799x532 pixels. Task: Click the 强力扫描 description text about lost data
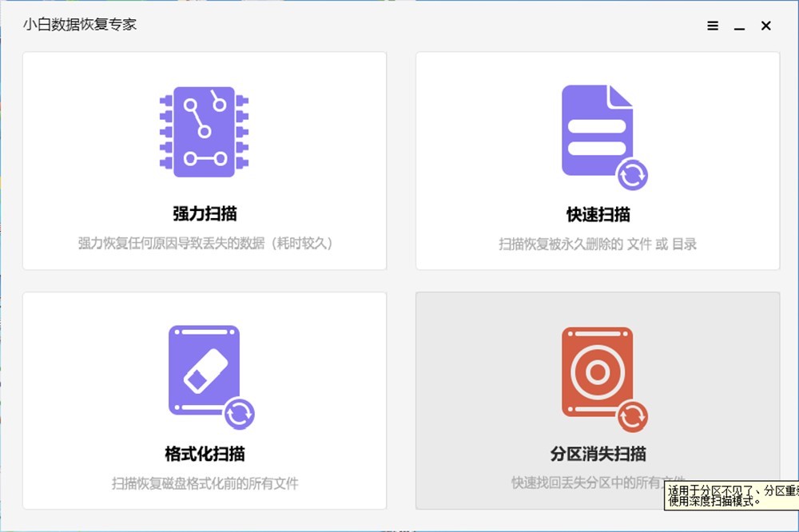pos(204,243)
